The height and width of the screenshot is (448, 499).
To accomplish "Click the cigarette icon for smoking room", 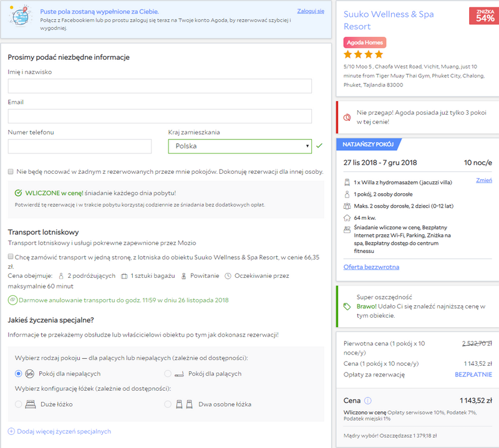I will pos(179,374).
